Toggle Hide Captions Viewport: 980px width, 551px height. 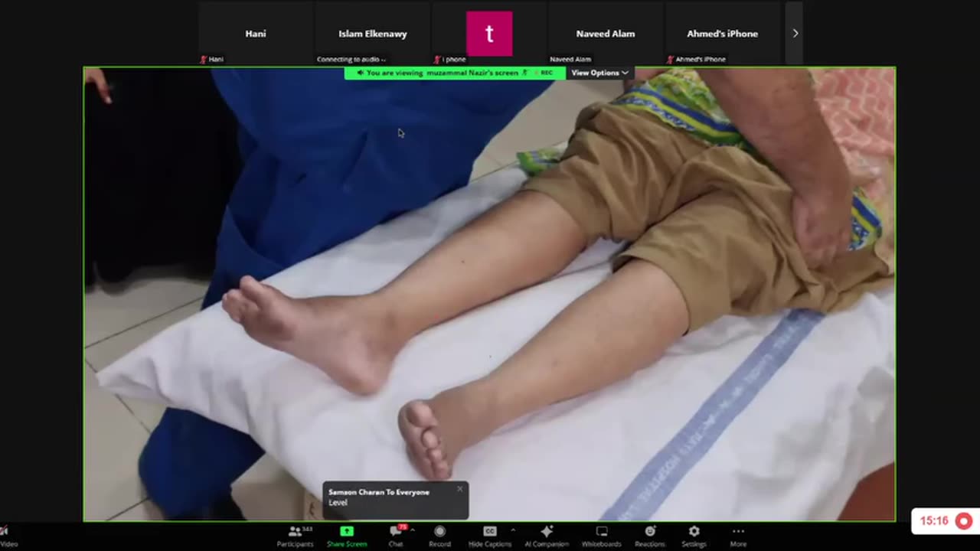pos(489,536)
